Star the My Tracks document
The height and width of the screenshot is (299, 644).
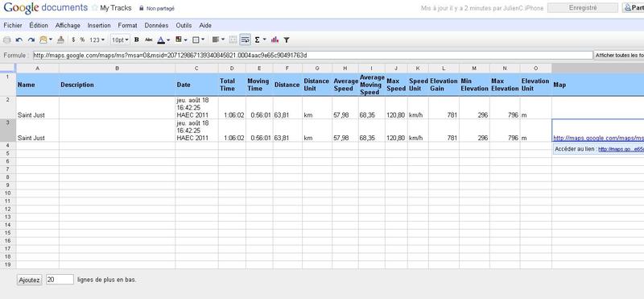(x=95, y=8)
